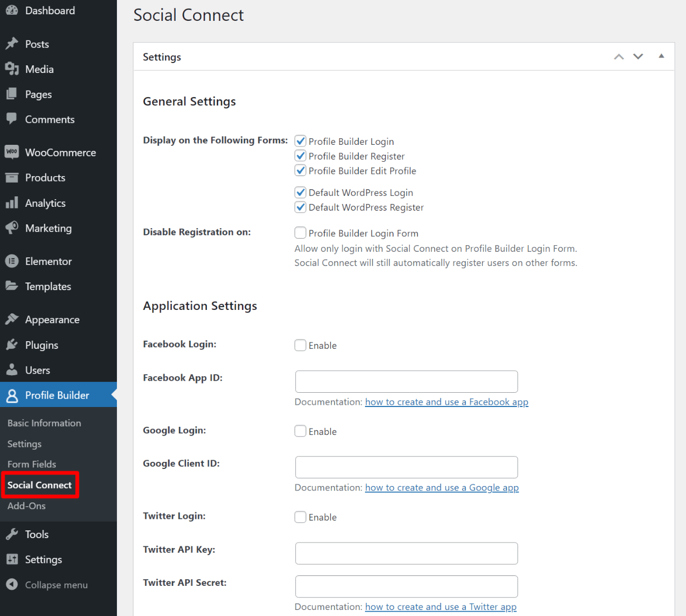
Task: Open the Plugins menu label
Action: [x=42, y=345]
